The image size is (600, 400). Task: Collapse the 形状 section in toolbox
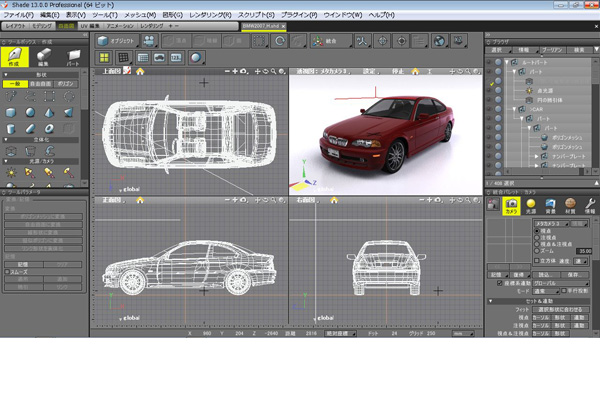click(x=5, y=75)
